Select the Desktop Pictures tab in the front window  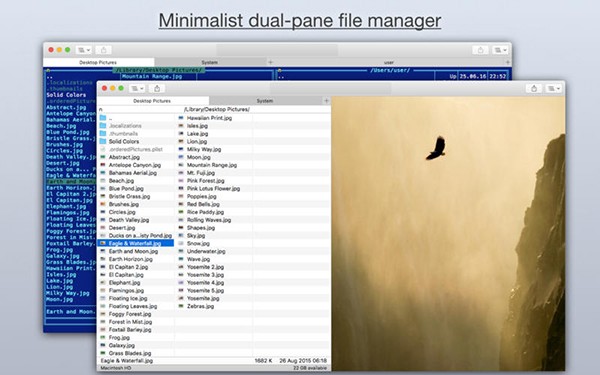(x=152, y=101)
